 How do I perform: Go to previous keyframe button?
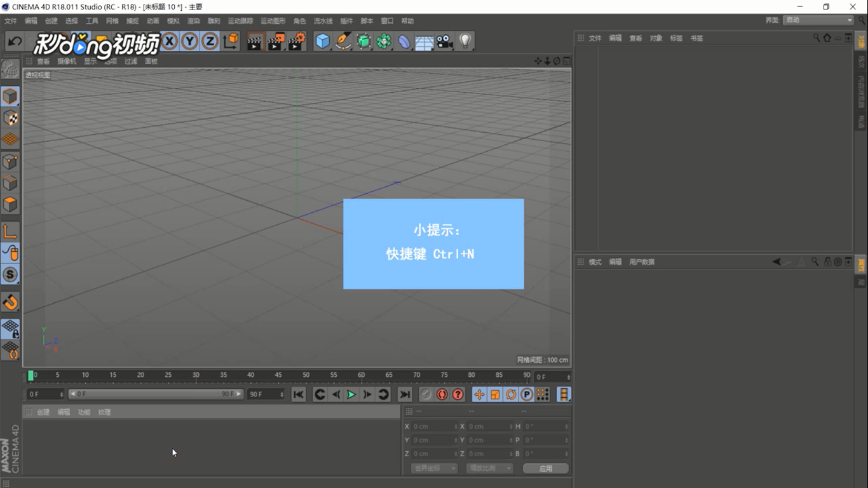click(320, 395)
